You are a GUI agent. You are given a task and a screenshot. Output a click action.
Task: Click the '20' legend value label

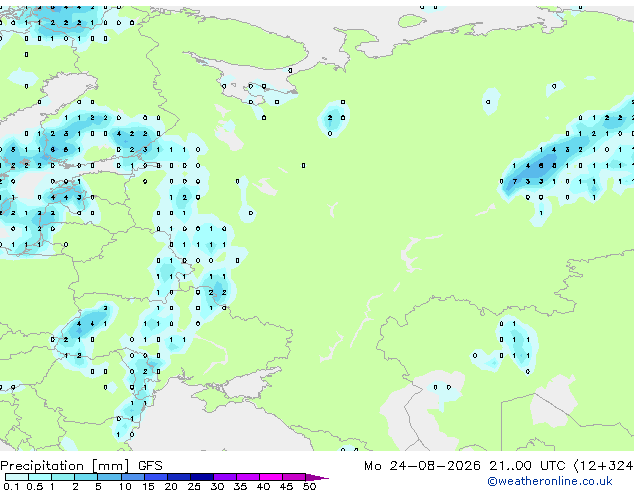coord(171,486)
